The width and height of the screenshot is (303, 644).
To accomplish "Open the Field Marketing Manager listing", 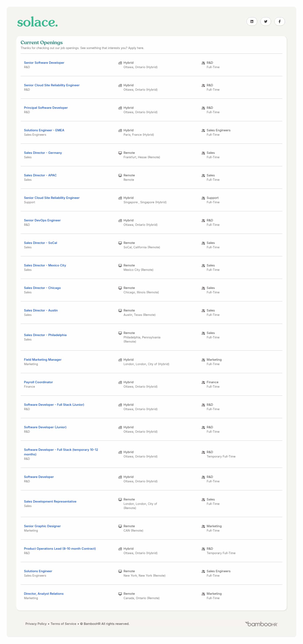I will click(x=43, y=359).
